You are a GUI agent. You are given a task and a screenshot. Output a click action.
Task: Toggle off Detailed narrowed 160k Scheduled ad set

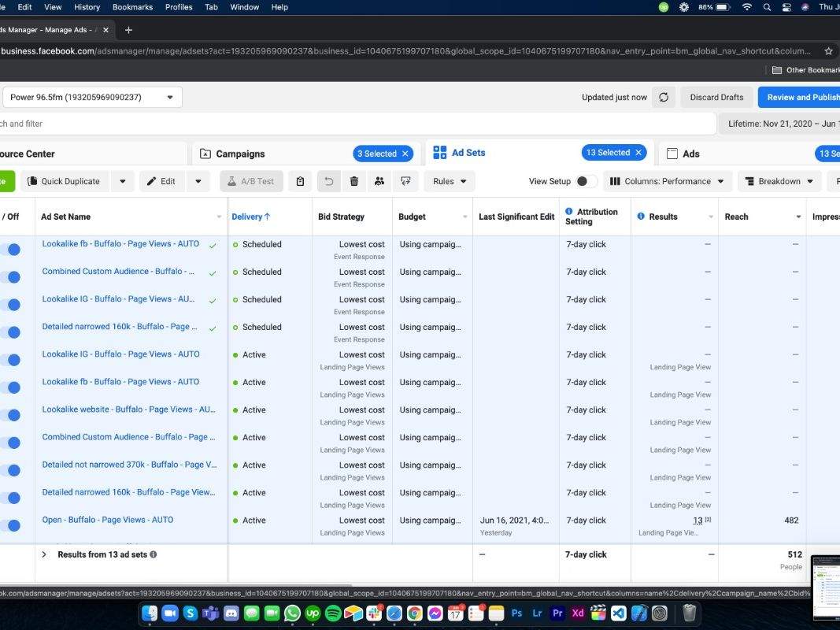click(11, 332)
